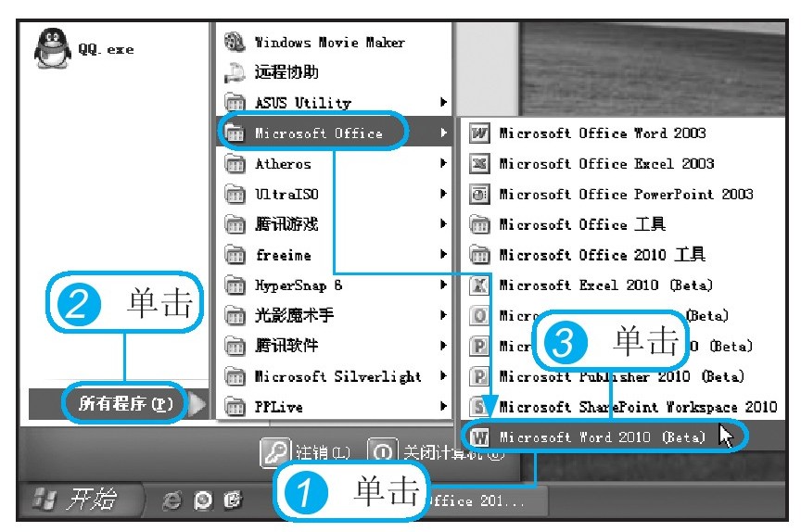
Task: Click the Publisher 2010 (Beta) icon
Action: click(479, 376)
